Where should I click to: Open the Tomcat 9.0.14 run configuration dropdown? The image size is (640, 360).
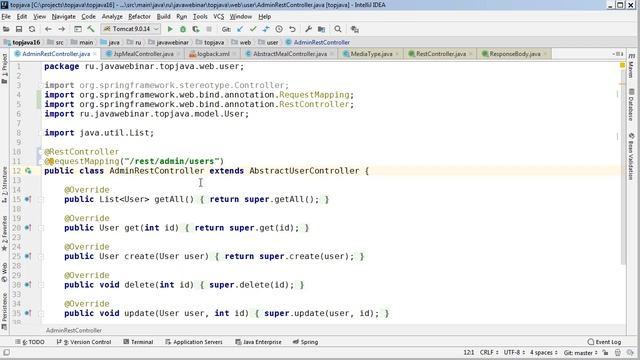point(131,29)
